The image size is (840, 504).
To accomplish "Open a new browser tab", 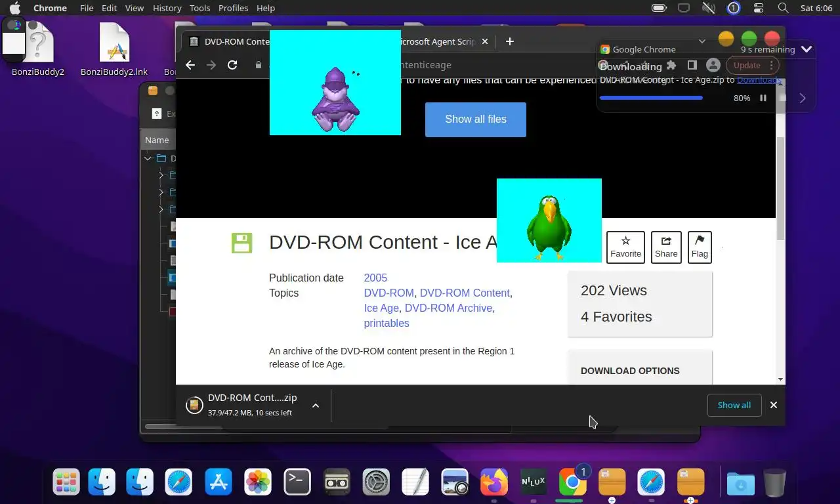I will coord(510,41).
